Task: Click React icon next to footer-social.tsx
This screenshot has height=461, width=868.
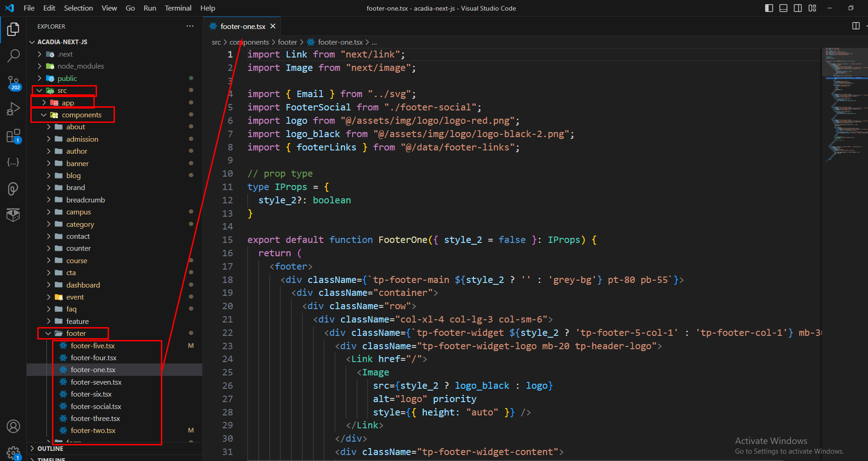Action: coord(63,406)
